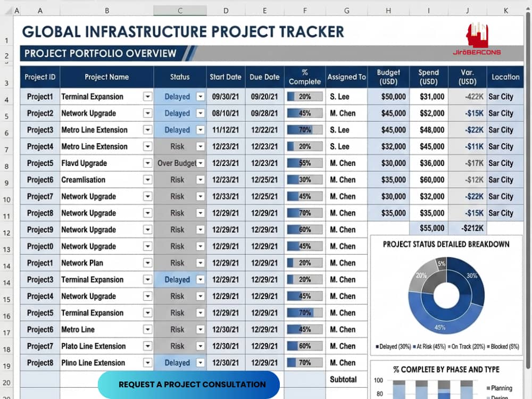Click the Location column header
The image size is (532, 399).
pos(505,77)
